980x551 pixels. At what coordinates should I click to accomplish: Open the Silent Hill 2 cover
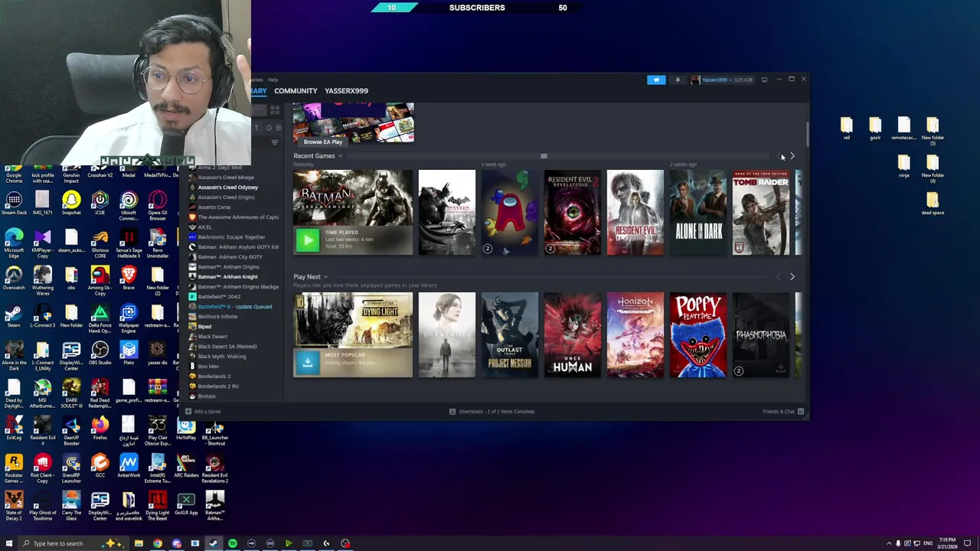447,335
